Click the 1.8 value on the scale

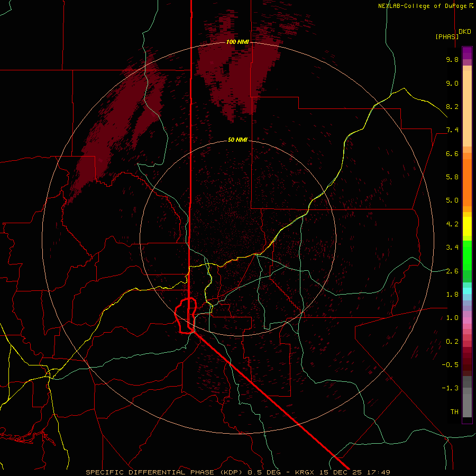(452, 294)
